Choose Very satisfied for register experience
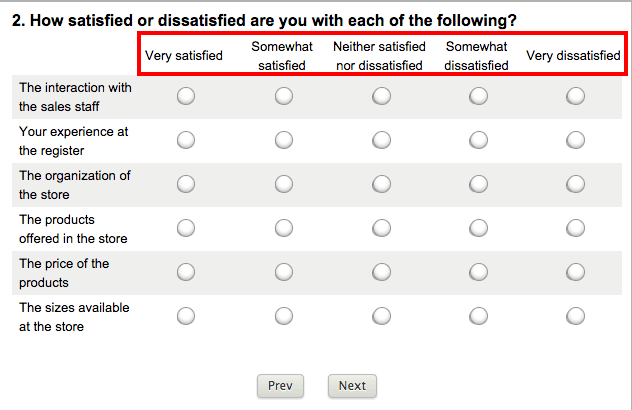 186,140
